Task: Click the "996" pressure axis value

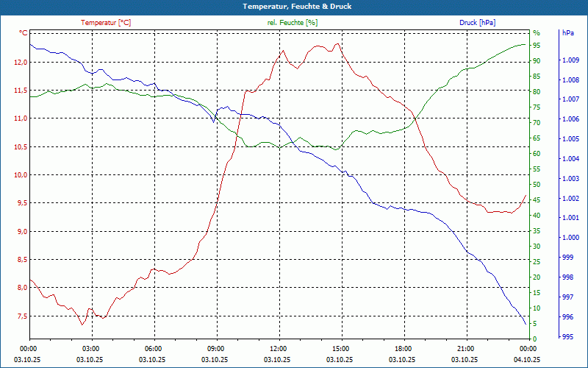Action: pyautogui.click(x=568, y=317)
